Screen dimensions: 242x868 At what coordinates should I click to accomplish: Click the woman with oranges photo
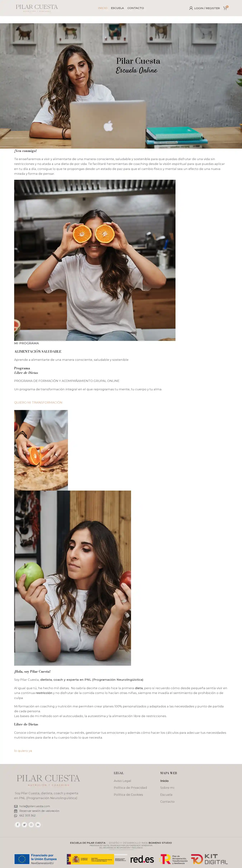95,260
